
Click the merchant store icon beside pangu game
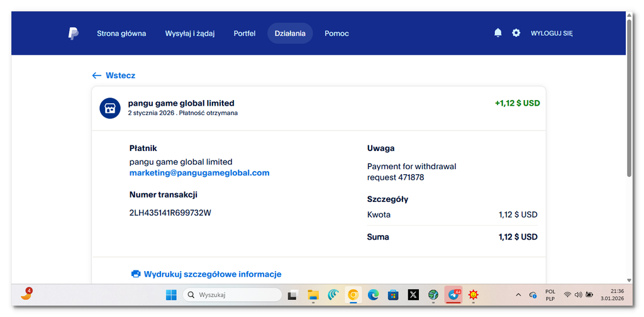110,108
